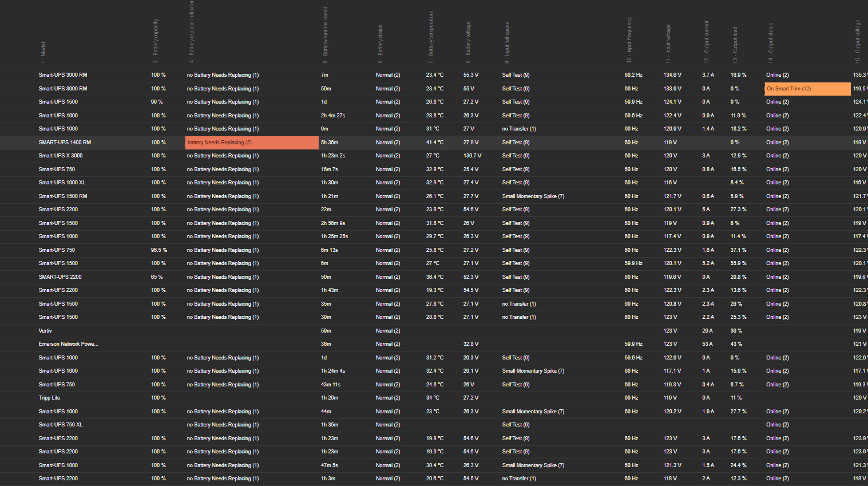Screen dimensions: 868x486
Task: Click the Battery temperature column header
Action: pos(431,34)
